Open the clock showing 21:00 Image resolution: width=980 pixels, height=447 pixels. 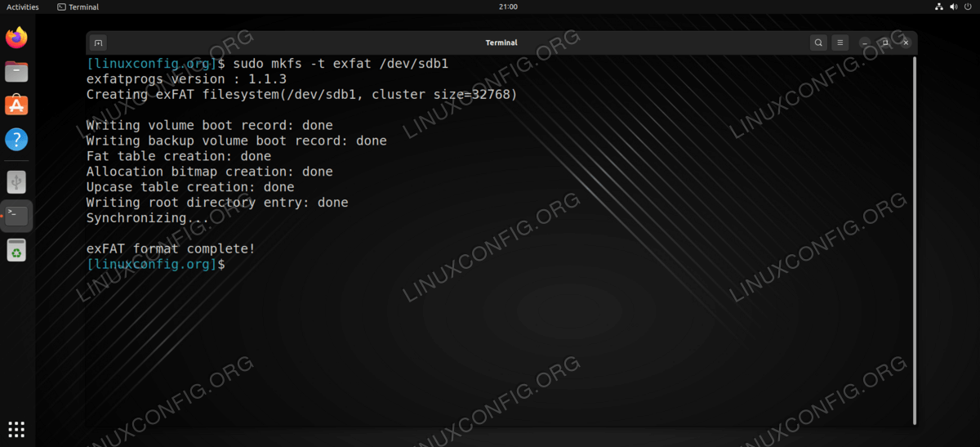507,7
